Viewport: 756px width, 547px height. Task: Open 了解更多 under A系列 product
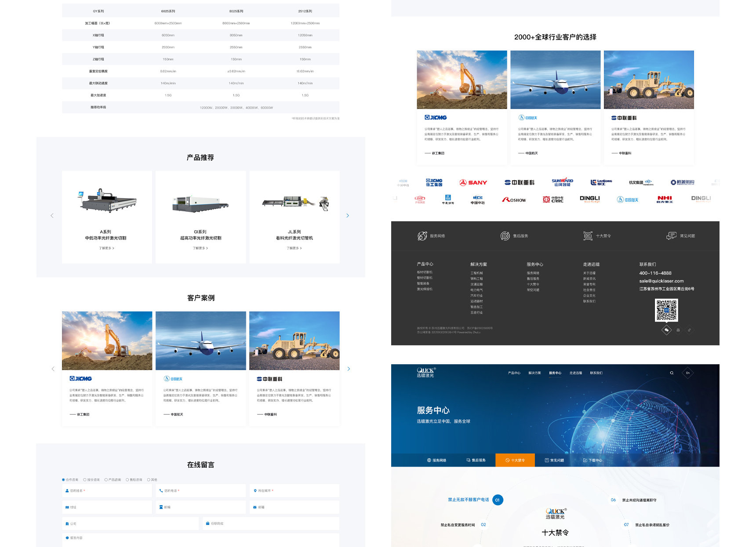(x=106, y=248)
